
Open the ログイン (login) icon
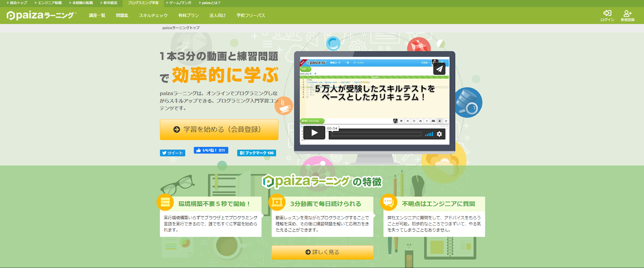607,15
